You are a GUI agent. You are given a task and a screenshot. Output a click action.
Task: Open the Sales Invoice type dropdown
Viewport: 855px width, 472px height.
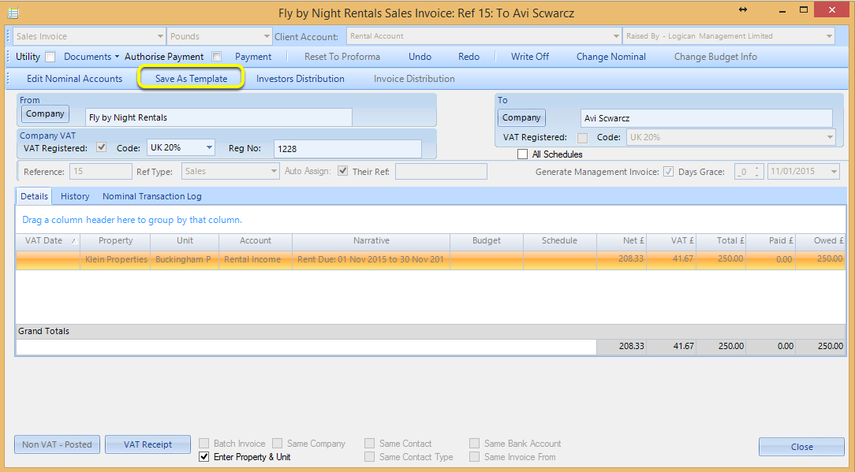pos(160,37)
